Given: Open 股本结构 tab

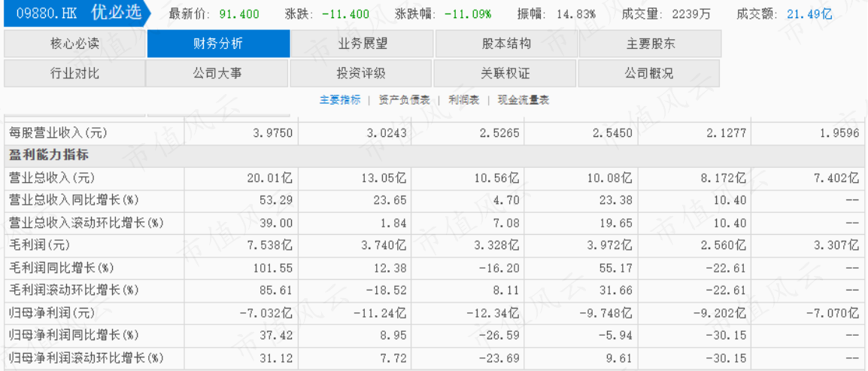Looking at the screenshot, I should coord(506,44).
